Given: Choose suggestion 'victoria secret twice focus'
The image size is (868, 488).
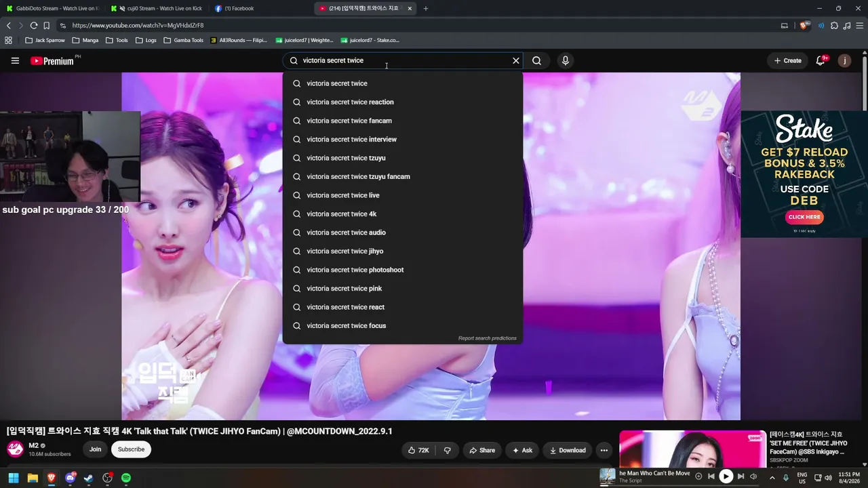Looking at the screenshot, I should [403, 325].
